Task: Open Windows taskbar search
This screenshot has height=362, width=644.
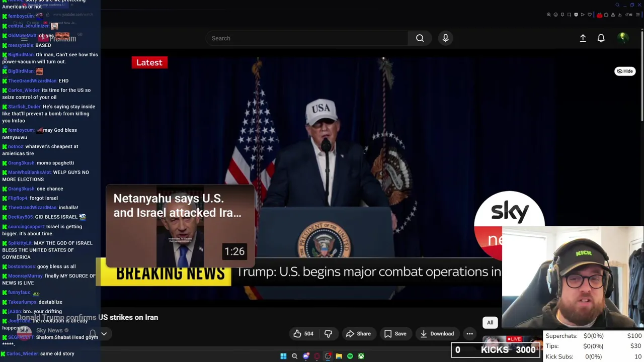Action: coord(294,356)
